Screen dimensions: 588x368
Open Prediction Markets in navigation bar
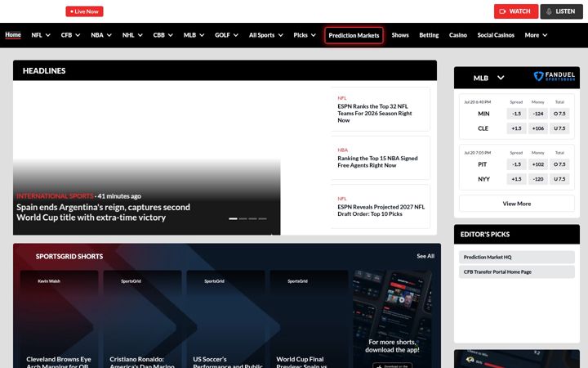coord(354,35)
